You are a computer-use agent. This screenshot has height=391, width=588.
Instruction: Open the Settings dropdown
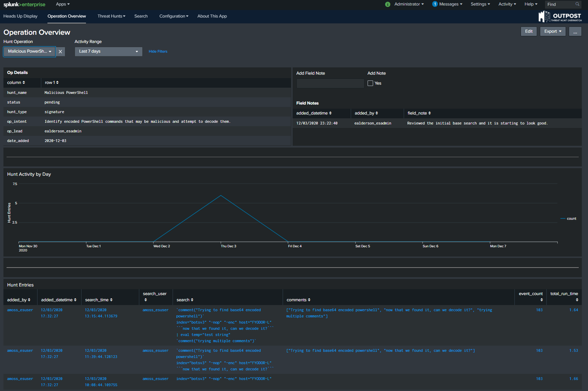480,4
